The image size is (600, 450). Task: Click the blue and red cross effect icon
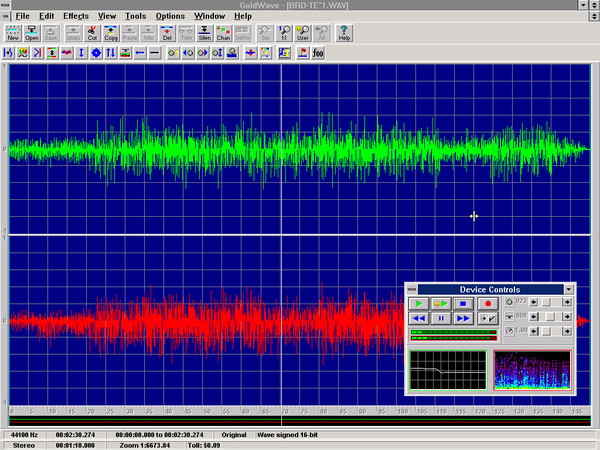tap(251, 53)
